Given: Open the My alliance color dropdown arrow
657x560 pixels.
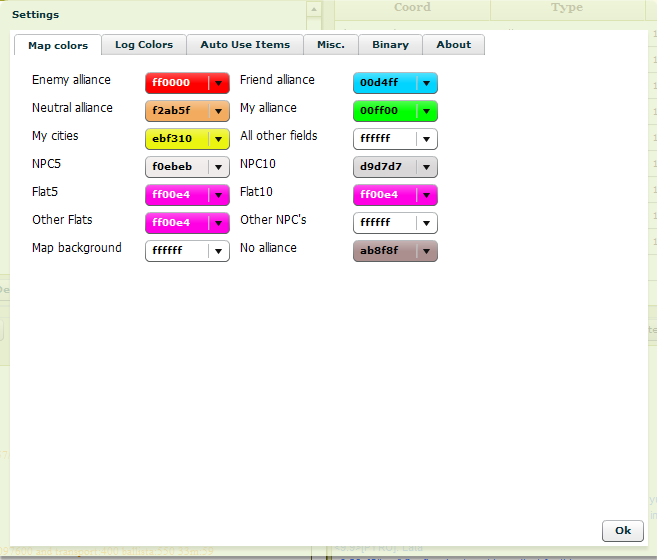Looking at the screenshot, I should pos(427,111).
